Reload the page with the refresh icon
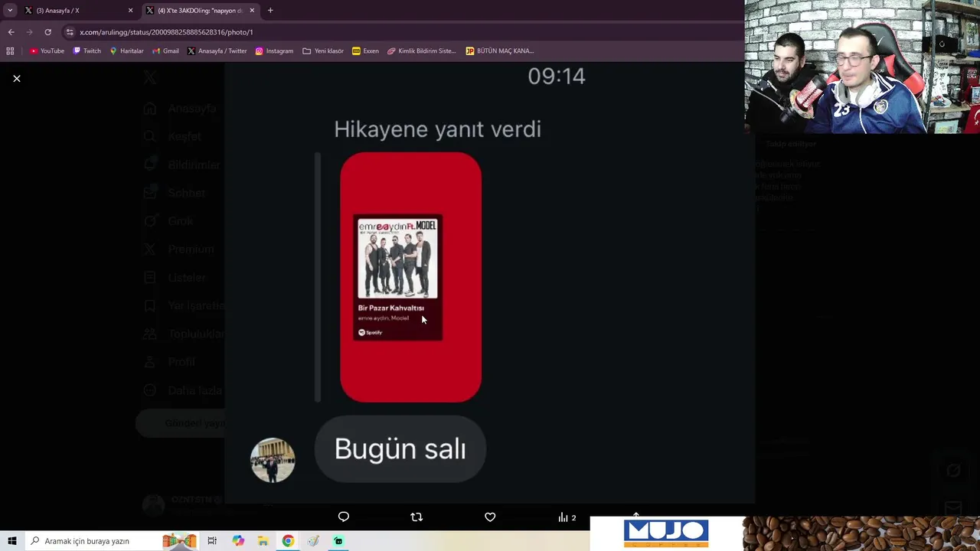This screenshot has height=551, width=980. 47,32
